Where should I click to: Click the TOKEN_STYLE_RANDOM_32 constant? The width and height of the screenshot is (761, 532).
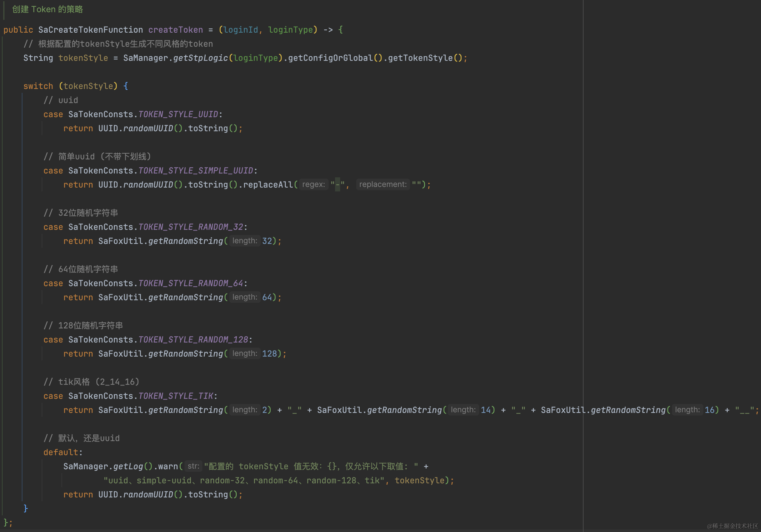click(x=191, y=227)
